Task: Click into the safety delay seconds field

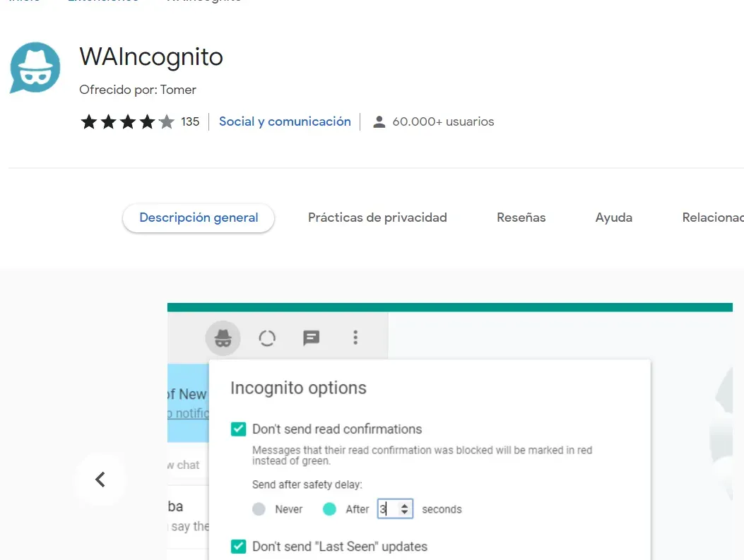Action: click(388, 509)
